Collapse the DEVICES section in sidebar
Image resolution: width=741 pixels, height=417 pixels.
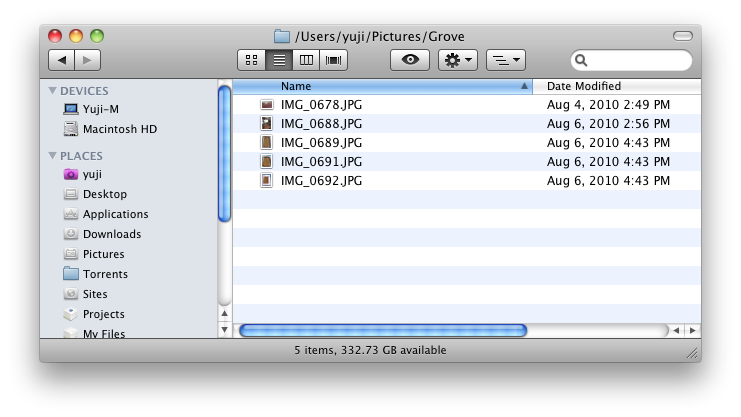[x=53, y=90]
